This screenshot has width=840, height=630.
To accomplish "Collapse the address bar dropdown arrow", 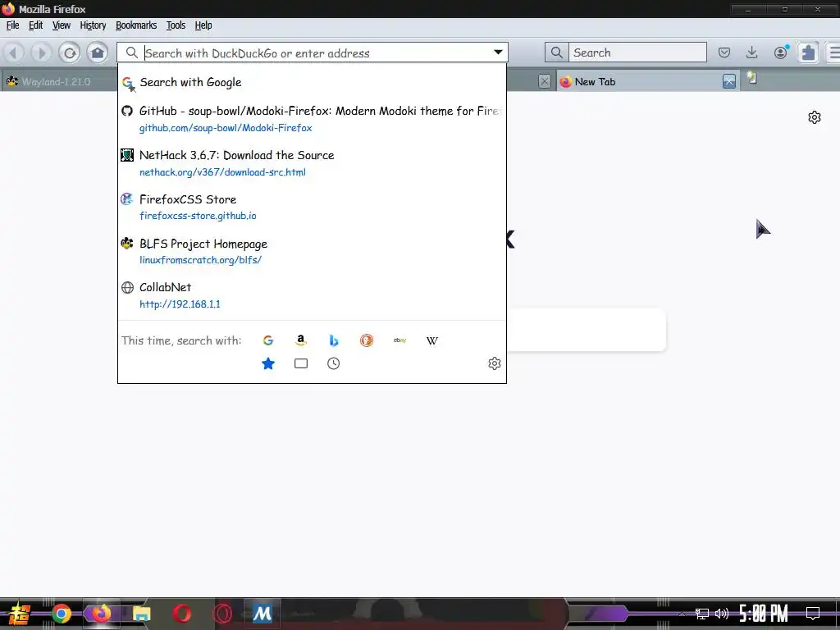I will tap(498, 52).
